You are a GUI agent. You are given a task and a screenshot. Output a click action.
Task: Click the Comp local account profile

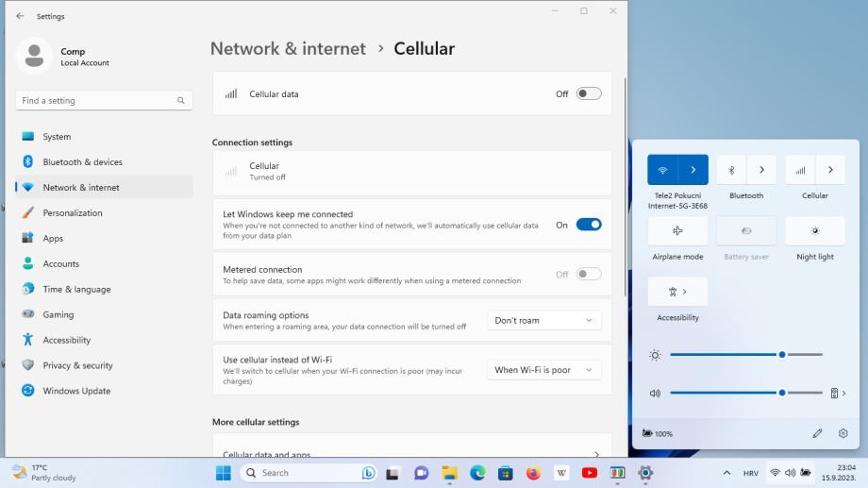click(x=63, y=56)
